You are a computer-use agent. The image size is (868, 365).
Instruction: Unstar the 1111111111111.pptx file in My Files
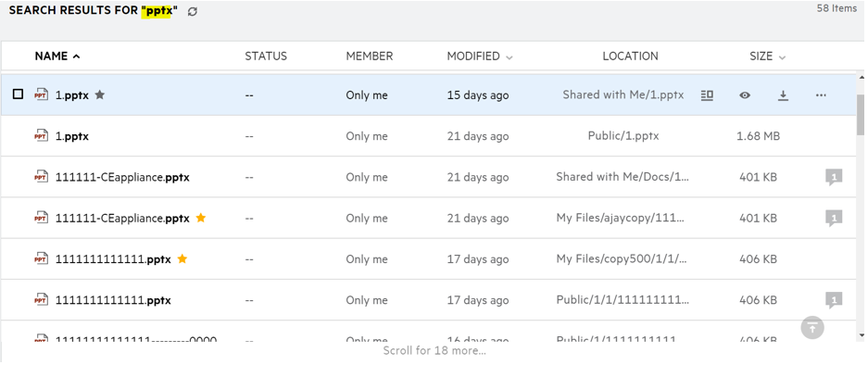182,258
